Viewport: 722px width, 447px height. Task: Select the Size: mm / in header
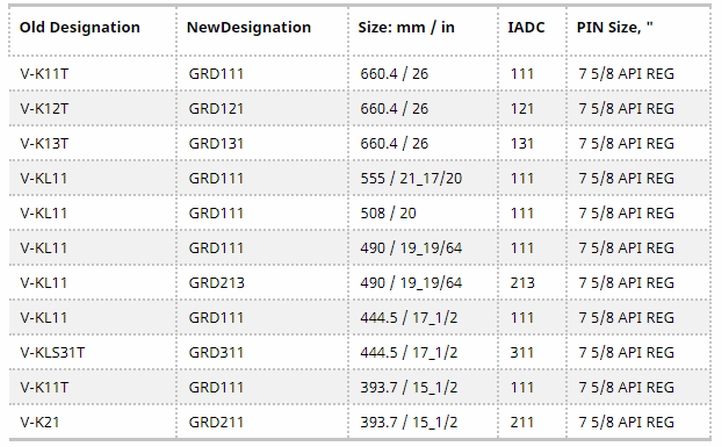click(406, 28)
